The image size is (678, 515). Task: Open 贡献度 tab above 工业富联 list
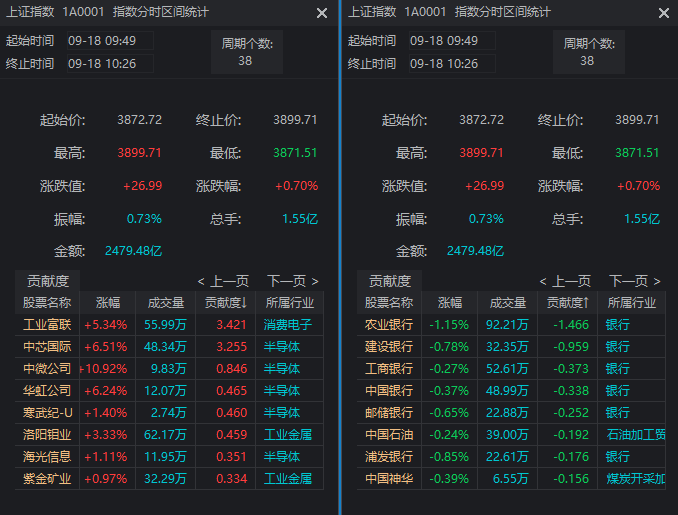[x=48, y=281]
